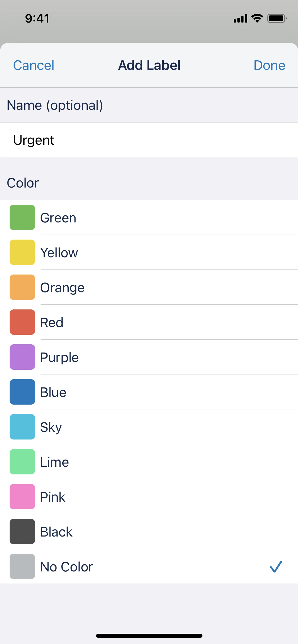The height and width of the screenshot is (644, 298).
Task: Cancel adding the label
Action: tap(34, 65)
